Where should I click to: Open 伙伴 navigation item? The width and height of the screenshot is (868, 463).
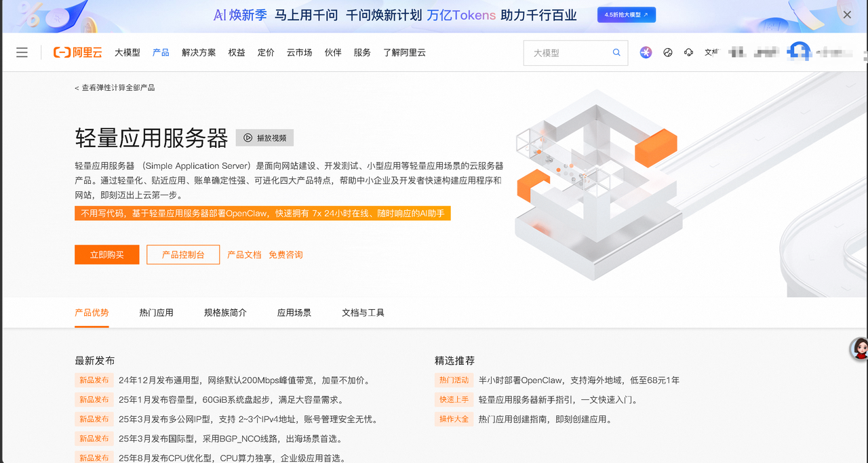click(x=333, y=52)
